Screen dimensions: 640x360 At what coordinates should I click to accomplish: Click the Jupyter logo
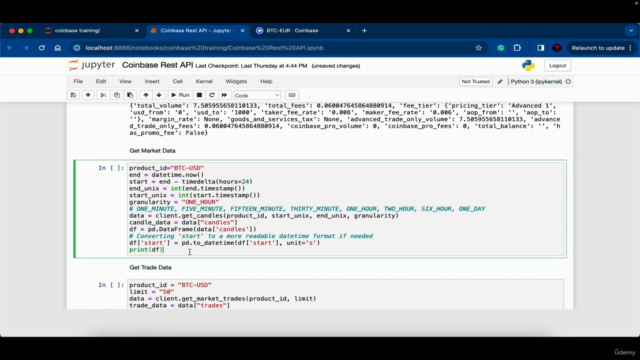coord(92,65)
